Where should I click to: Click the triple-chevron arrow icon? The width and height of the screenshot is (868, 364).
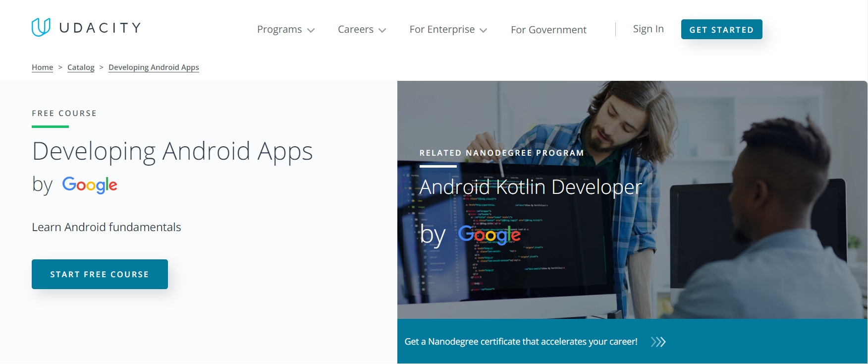click(x=658, y=342)
